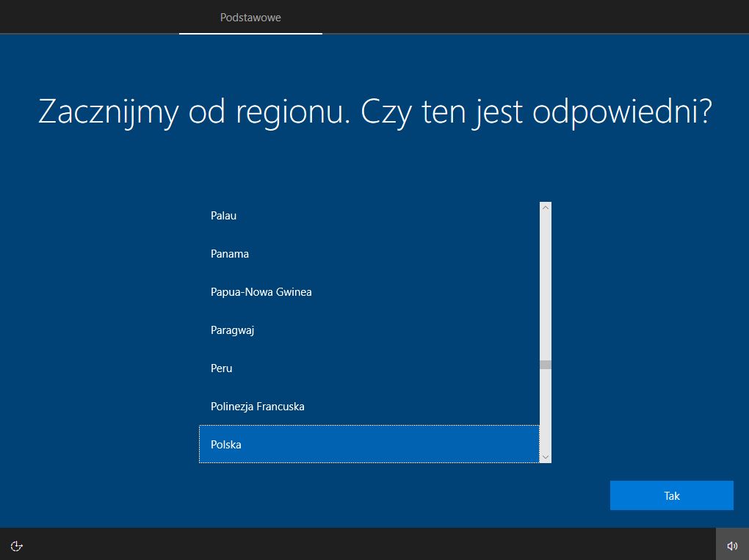Select Polinezja Francuska entry

pyautogui.click(x=369, y=407)
